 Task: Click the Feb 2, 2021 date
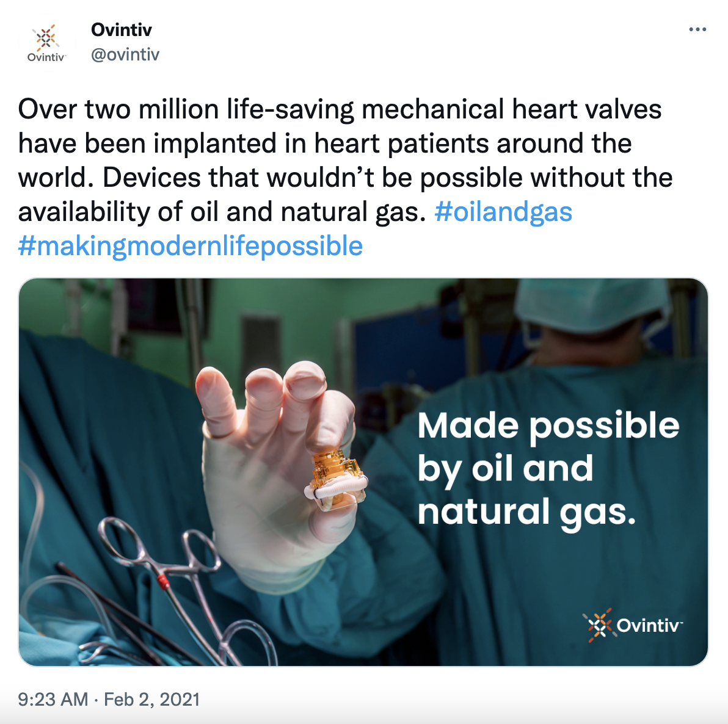tap(151, 699)
